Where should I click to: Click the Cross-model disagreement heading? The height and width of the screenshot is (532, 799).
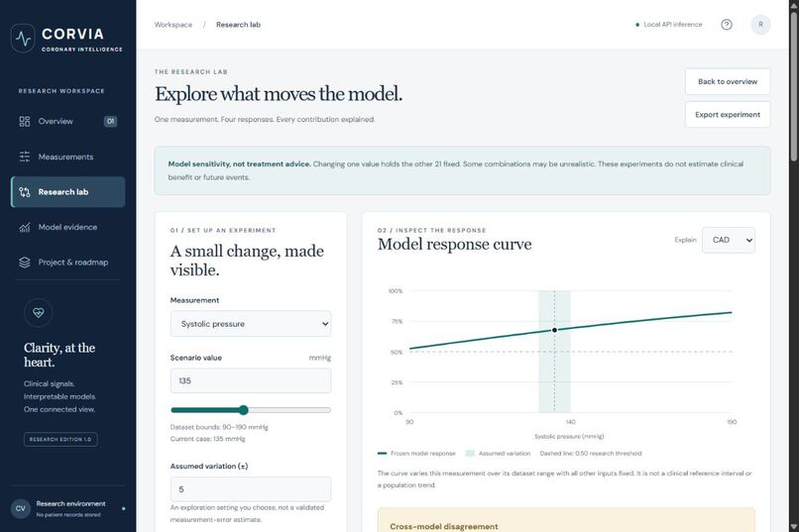[x=444, y=526]
